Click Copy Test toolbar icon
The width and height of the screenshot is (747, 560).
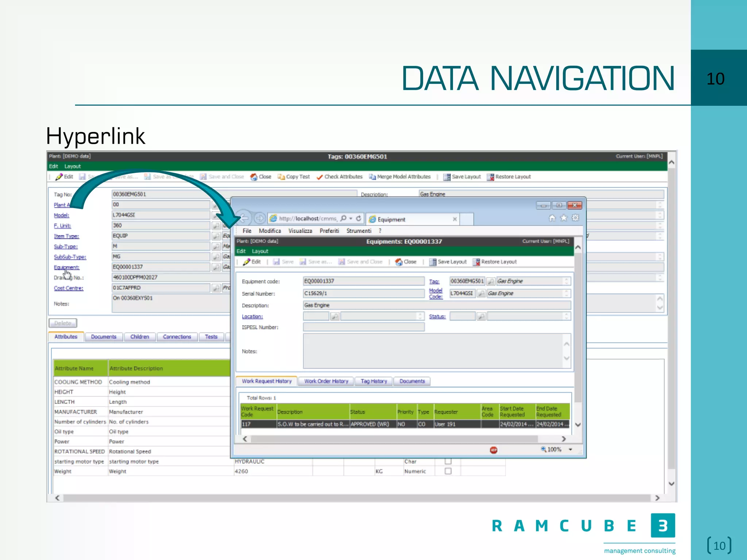(x=281, y=177)
